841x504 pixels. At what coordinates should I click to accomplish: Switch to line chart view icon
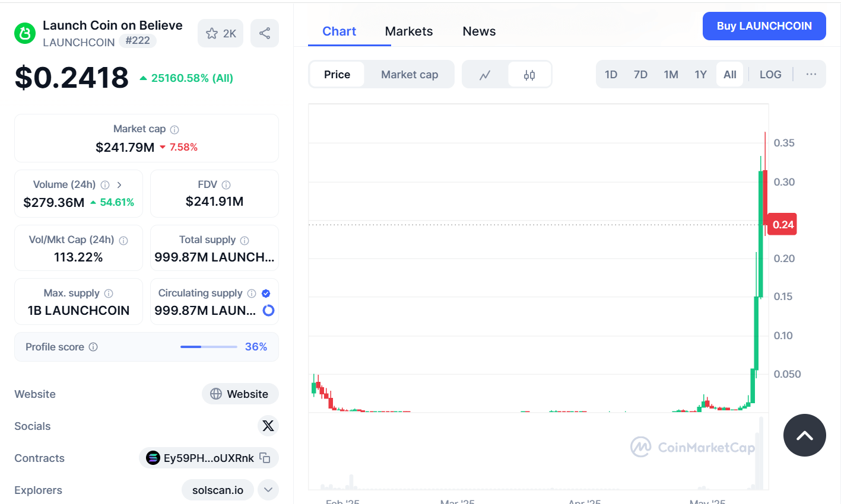click(x=485, y=75)
